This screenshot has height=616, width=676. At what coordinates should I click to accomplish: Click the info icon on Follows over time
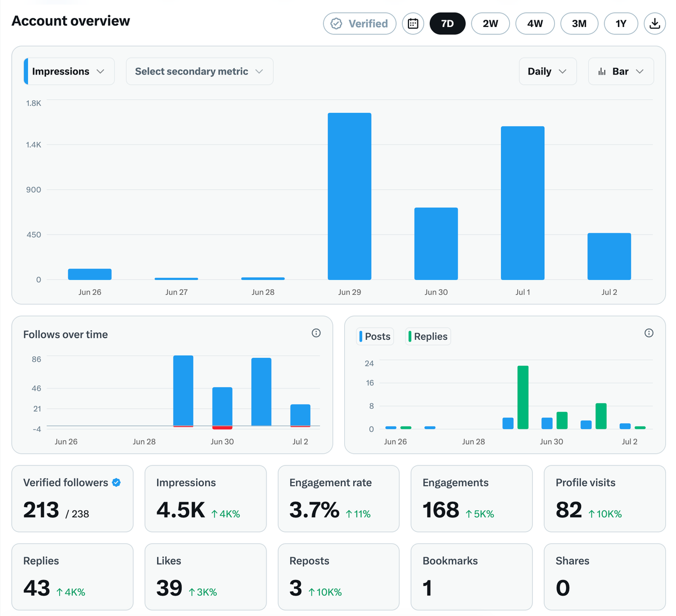(x=316, y=333)
